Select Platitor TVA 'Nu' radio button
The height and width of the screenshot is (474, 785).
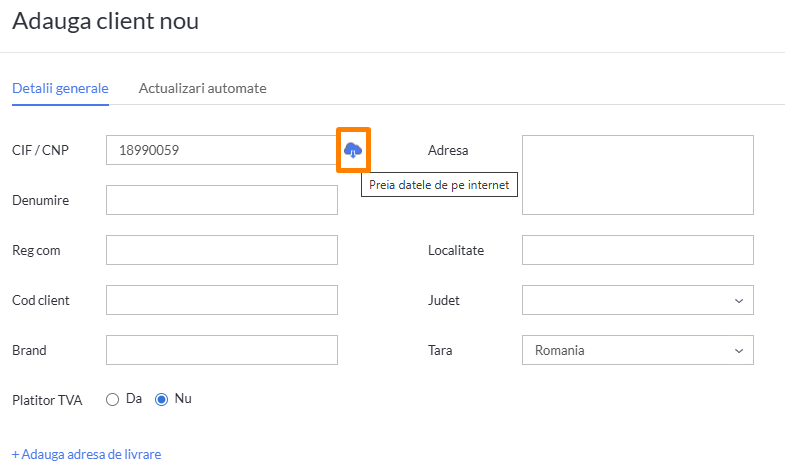pos(162,399)
